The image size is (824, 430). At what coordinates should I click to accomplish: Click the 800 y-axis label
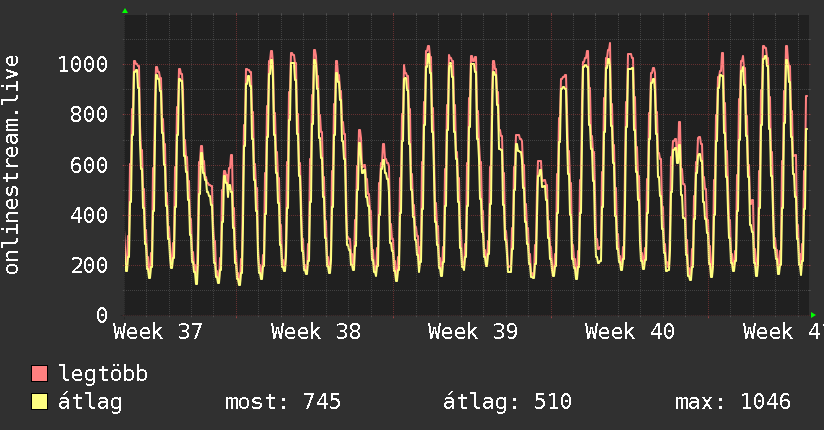89,115
